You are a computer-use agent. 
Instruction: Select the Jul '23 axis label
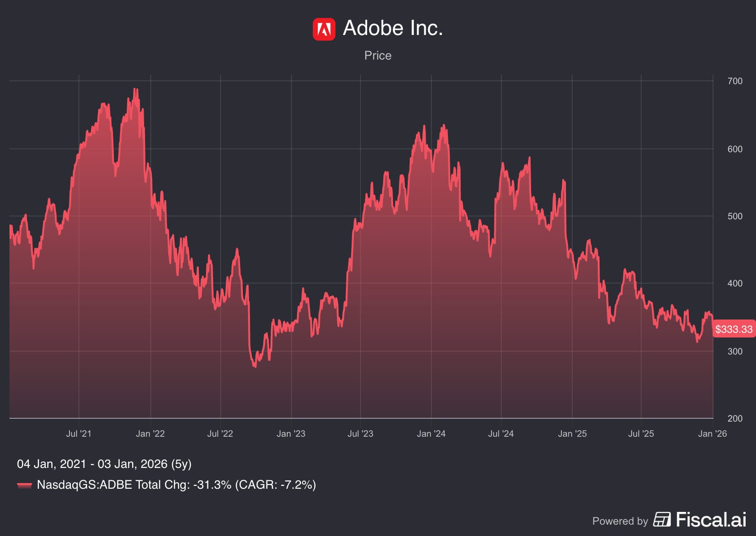tap(361, 433)
